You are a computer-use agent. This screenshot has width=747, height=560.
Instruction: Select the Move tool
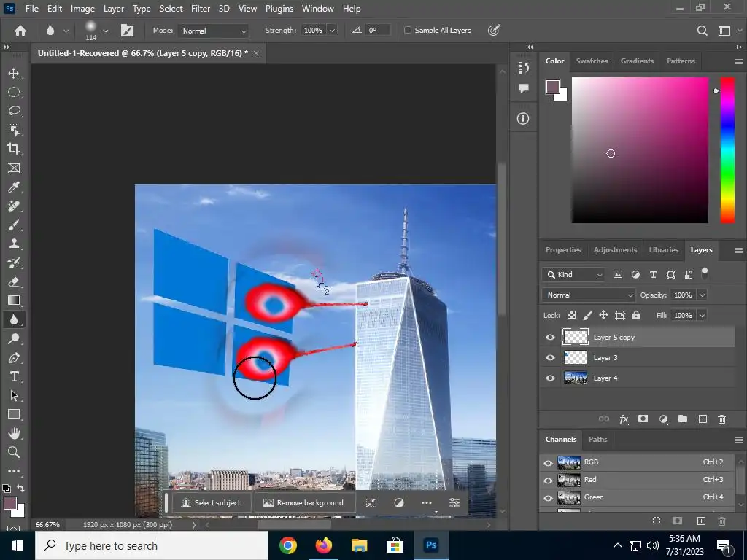tap(14, 74)
